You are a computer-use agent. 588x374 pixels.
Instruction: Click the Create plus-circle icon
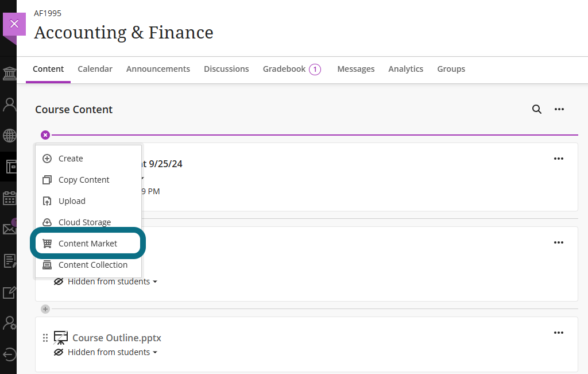(x=47, y=159)
